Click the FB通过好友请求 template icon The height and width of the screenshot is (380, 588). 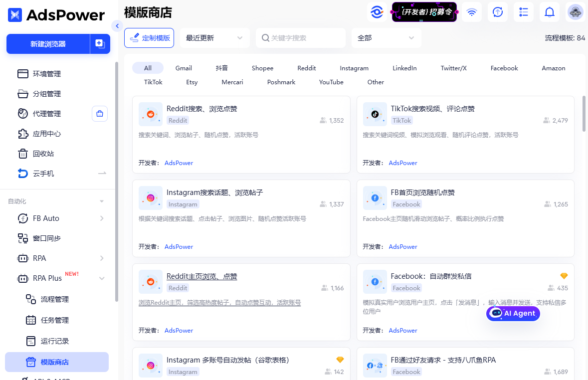point(375,365)
